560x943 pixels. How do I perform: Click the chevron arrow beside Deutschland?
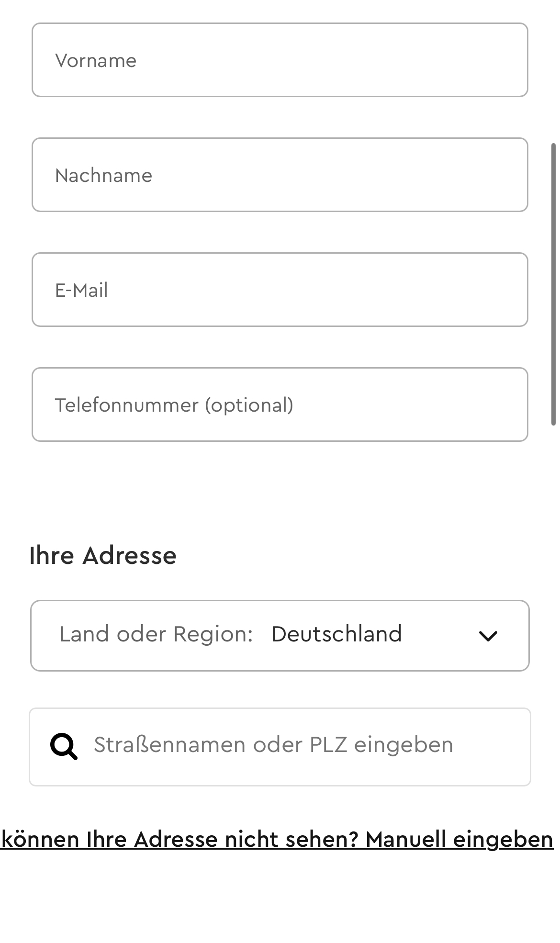pos(488,636)
